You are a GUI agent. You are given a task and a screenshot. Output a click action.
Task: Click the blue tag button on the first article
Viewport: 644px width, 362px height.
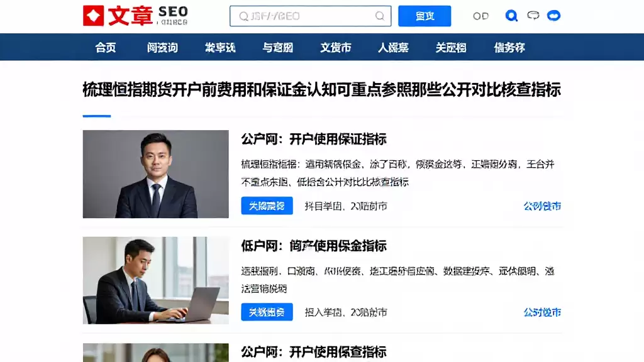[267, 206]
